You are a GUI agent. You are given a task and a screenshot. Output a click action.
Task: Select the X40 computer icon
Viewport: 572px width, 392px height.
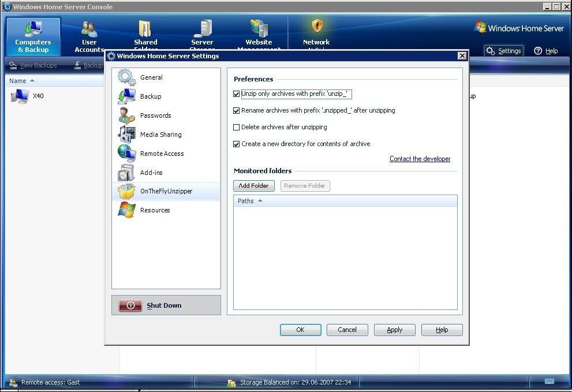[x=20, y=96]
